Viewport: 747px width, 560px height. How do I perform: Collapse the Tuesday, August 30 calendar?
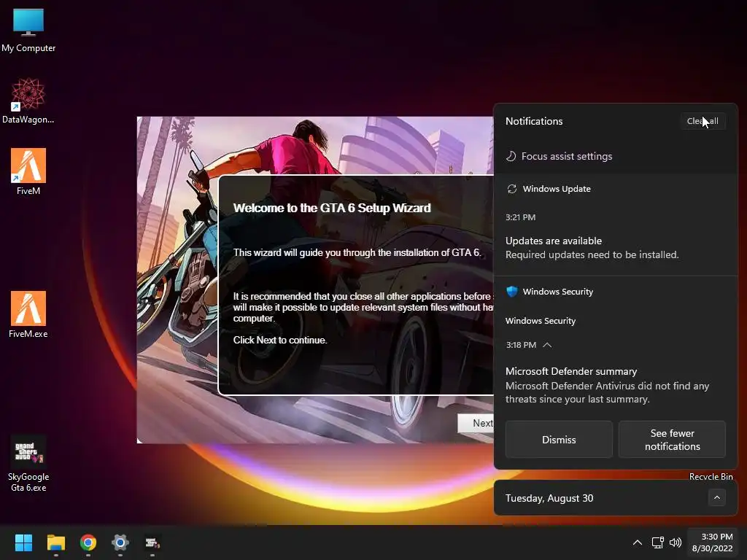(x=716, y=498)
